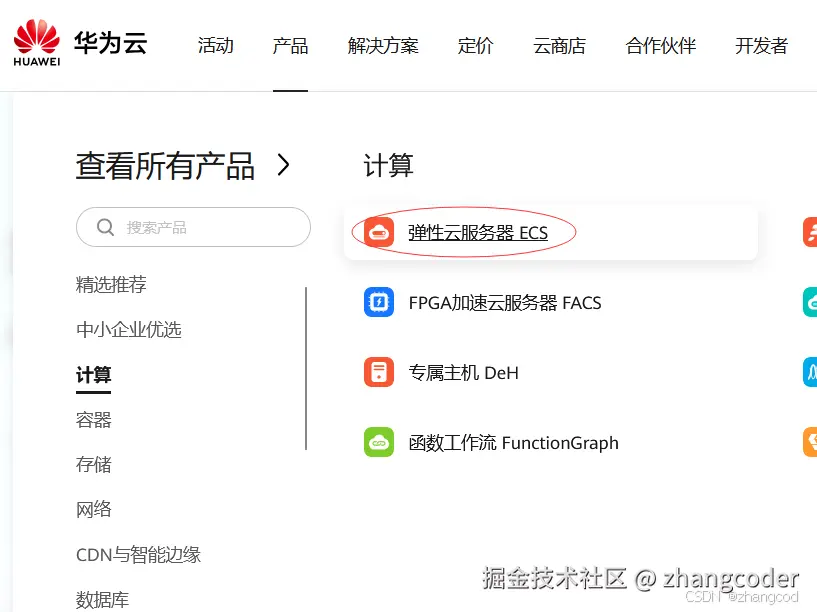
Task: Click the 专属主机 DeH icon
Action: pyautogui.click(x=379, y=372)
